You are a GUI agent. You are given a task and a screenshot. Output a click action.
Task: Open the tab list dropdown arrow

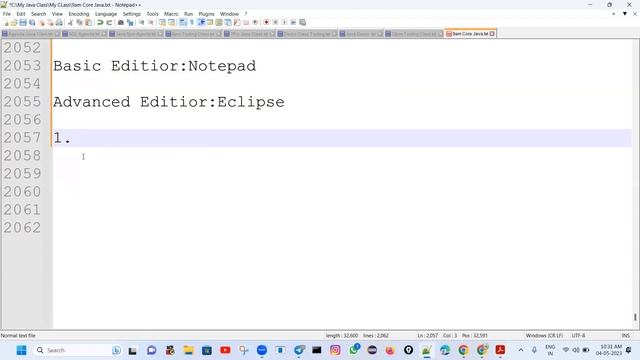click(x=624, y=13)
